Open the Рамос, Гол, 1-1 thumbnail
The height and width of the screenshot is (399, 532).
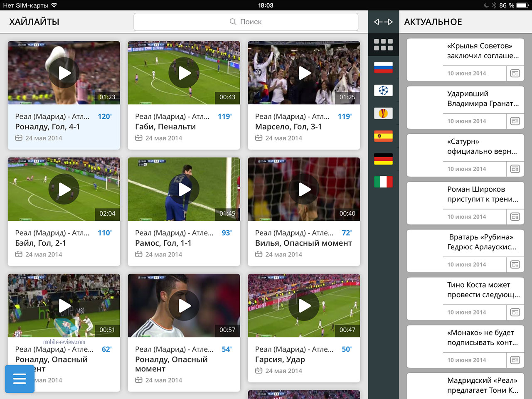pyautogui.click(x=184, y=190)
